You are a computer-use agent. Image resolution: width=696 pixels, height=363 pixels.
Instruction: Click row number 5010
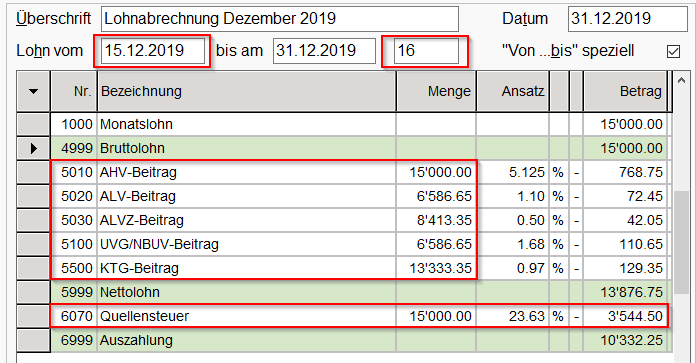pos(77,172)
